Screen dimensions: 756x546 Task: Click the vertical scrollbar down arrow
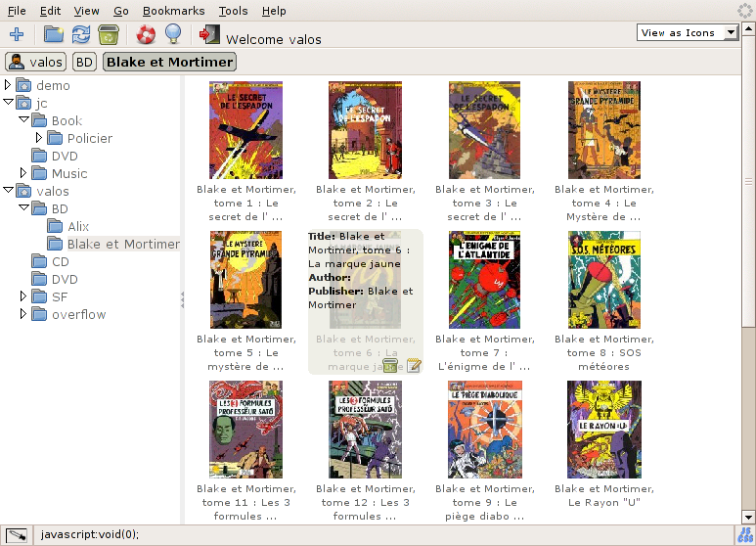748,518
